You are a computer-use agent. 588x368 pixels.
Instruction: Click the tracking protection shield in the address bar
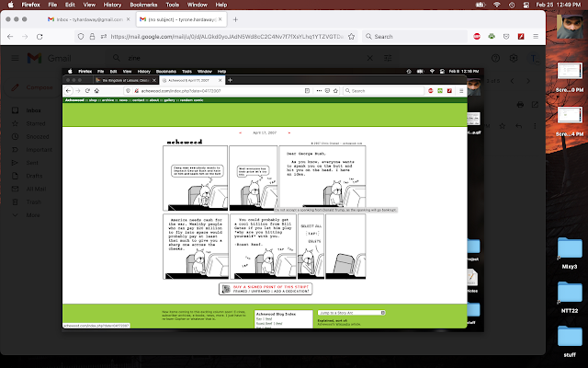(81, 37)
